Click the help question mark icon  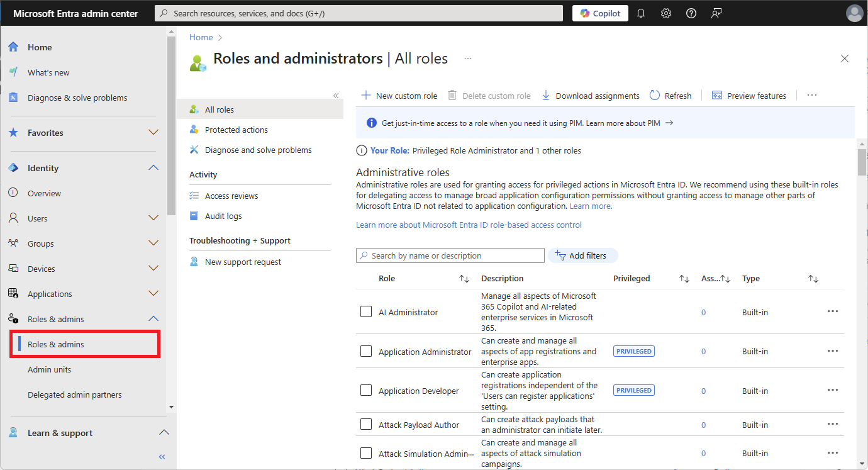tap(691, 13)
